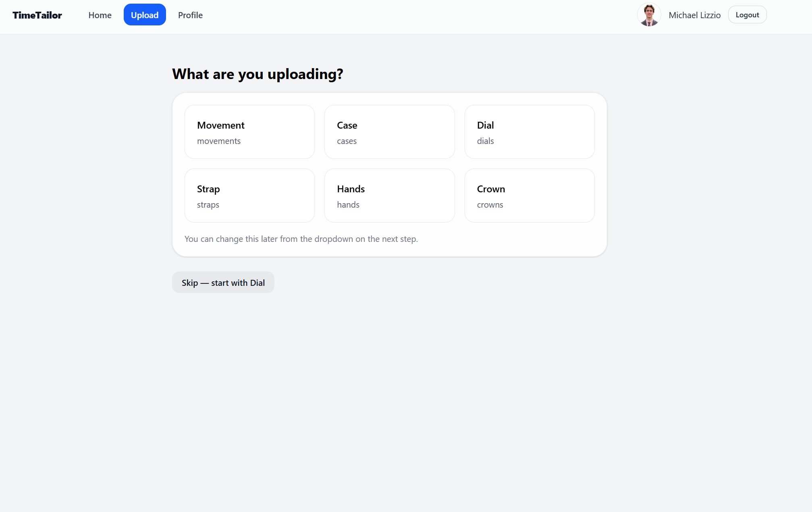Select the Crown upload card

pos(529,196)
